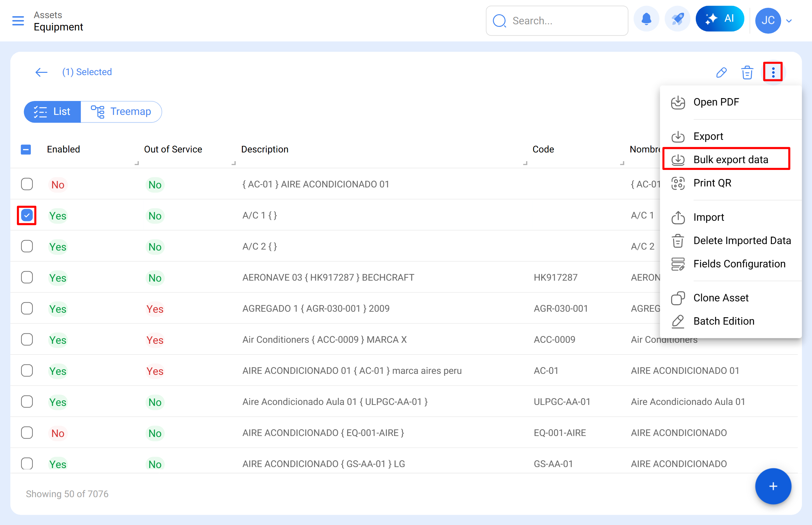
Task: Switch to the Treemap view
Action: 122,111
